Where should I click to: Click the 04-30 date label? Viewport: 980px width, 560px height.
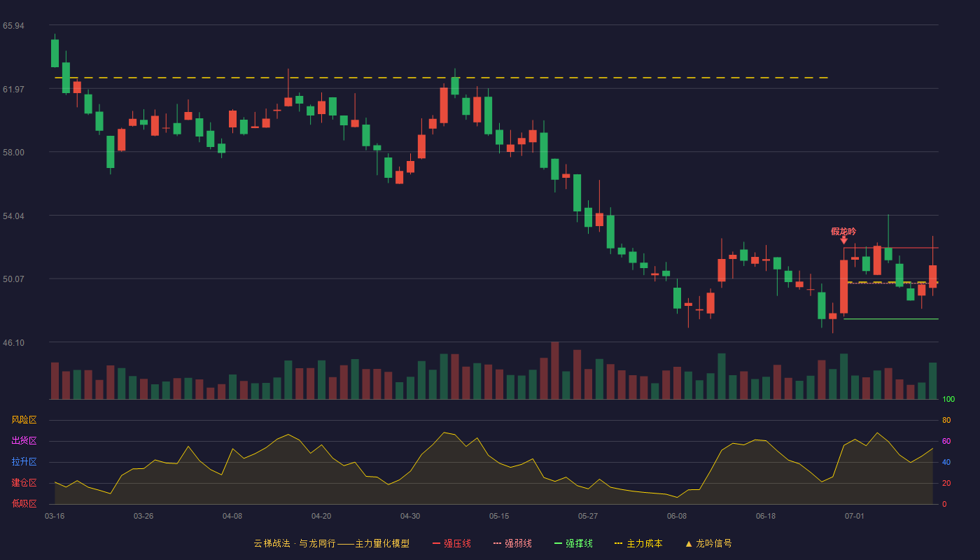tap(410, 516)
